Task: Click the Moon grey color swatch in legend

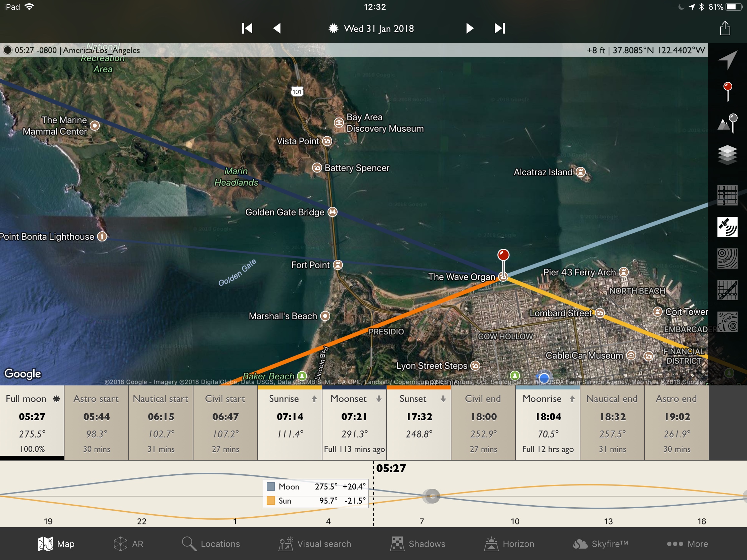Action: click(x=271, y=486)
